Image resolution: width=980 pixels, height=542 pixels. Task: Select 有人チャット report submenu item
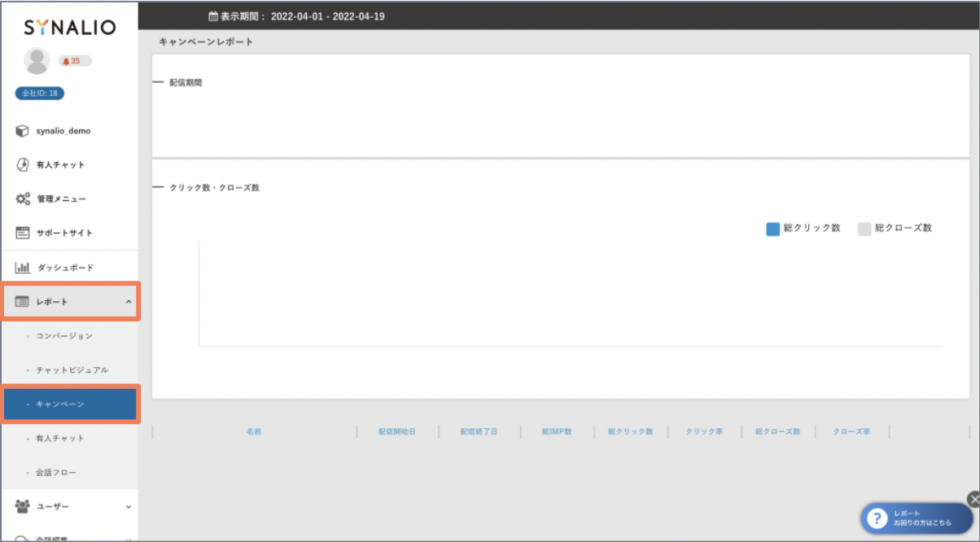[x=59, y=438]
